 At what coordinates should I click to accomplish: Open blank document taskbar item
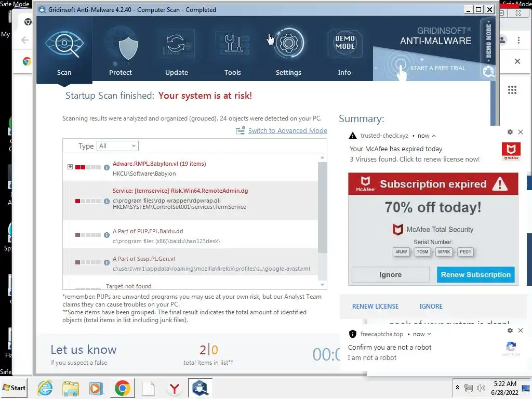pos(148,388)
